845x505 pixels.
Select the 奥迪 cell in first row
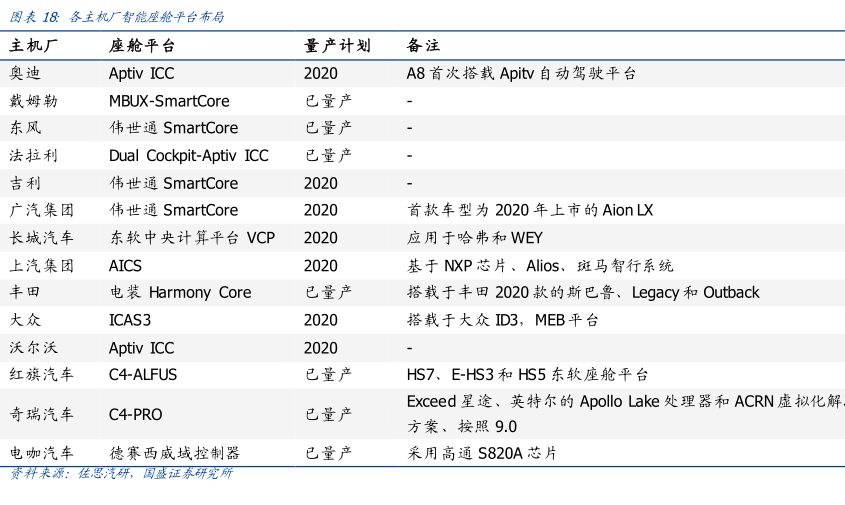click(26, 73)
